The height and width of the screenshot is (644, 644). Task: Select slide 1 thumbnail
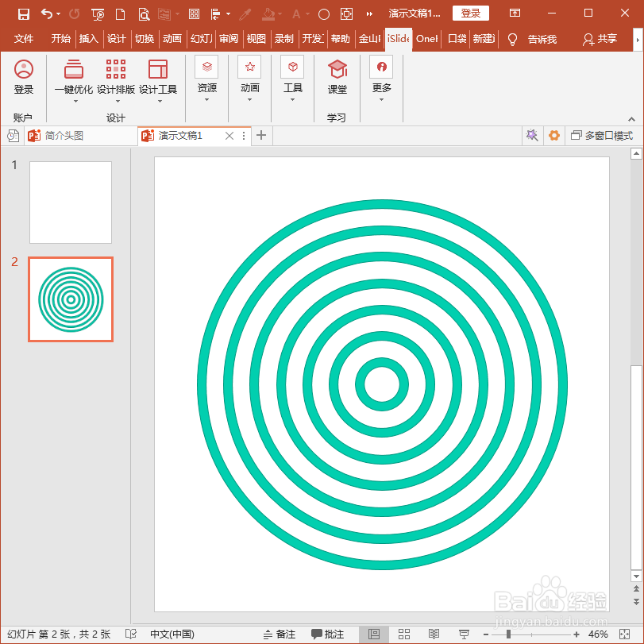(71, 202)
